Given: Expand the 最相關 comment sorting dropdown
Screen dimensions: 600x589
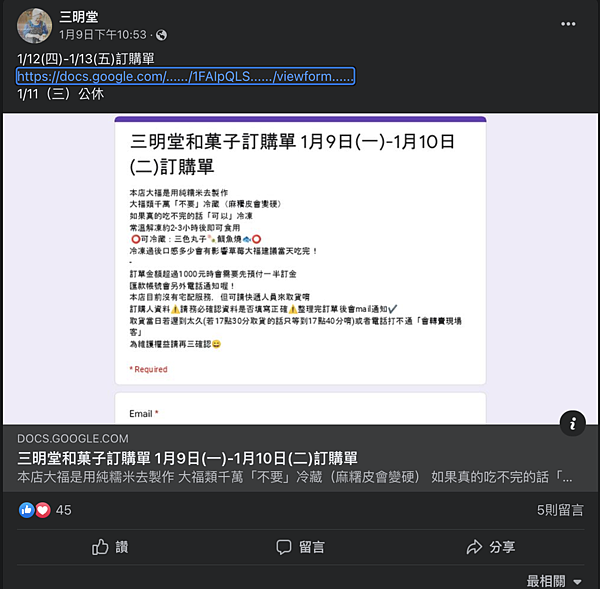Looking at the screenshot, I should coord(554,581).
